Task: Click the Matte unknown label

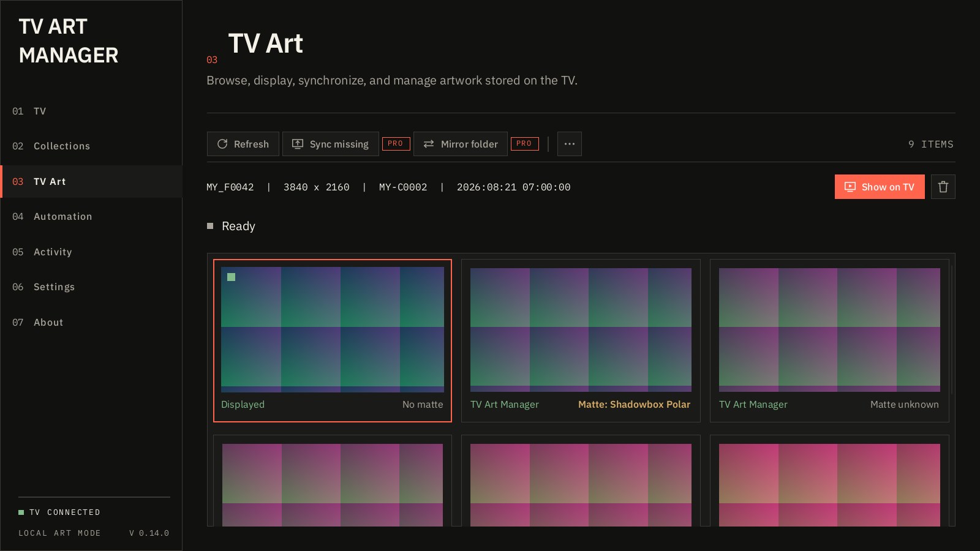Action: tap(904, 405)
